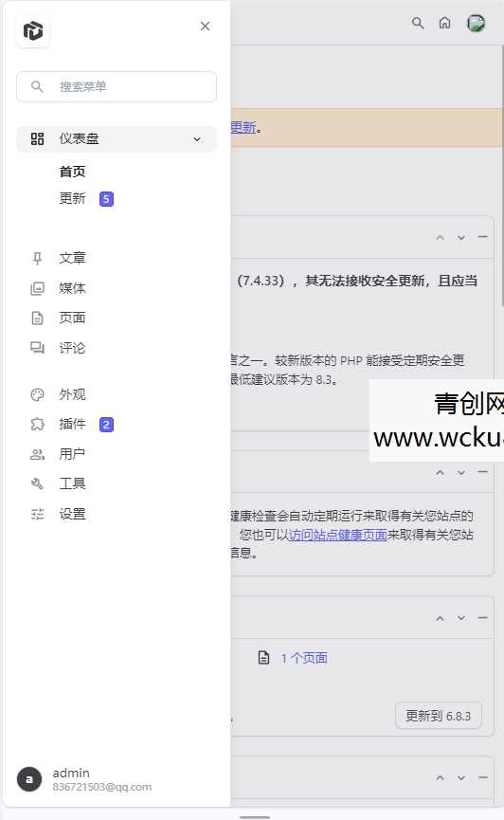Move the bottom widget up arrow

coord(441,778)
